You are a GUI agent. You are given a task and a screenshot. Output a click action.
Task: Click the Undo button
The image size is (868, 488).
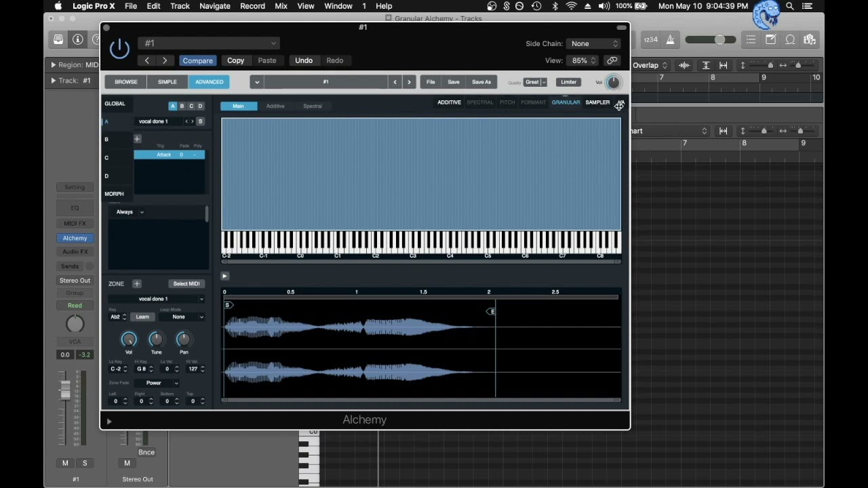304,60
